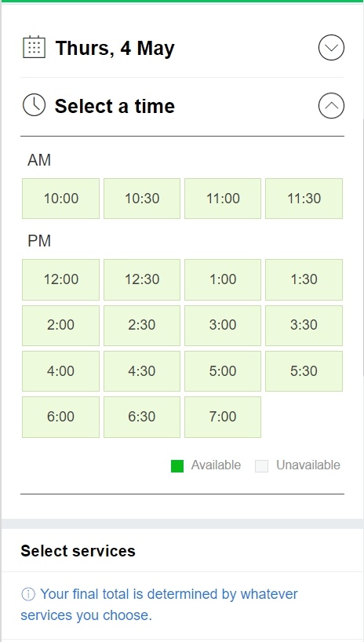The image size is (364, 642).
Task: Click the green Available legend swatch
Action: pyautogui.click(x=177, y=466)
